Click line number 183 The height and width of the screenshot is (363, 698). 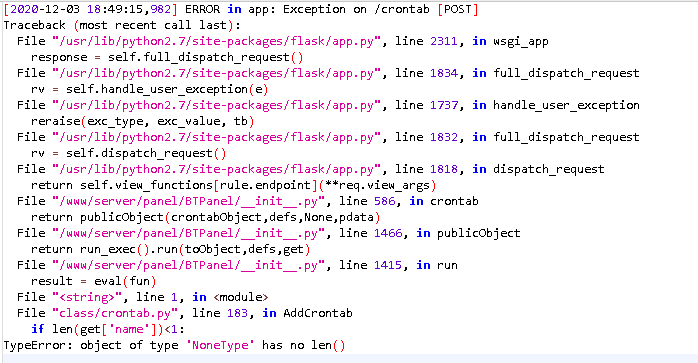coord(237,314)
